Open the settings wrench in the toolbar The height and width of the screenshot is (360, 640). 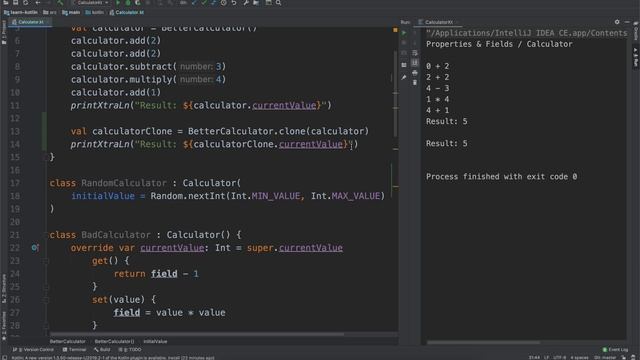(246, 3)
